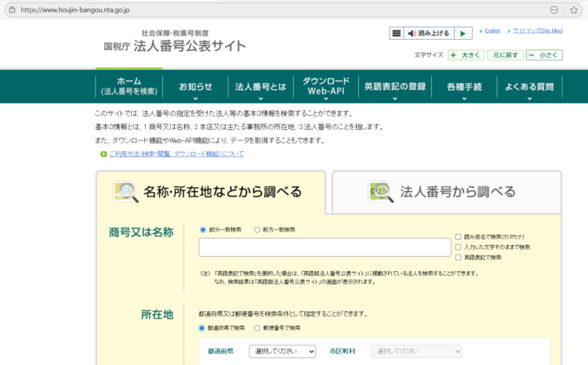Bookmark this page with the star icon
Image resolution: width=588 pixels, height=365 pixels.
tap(574, 10)
